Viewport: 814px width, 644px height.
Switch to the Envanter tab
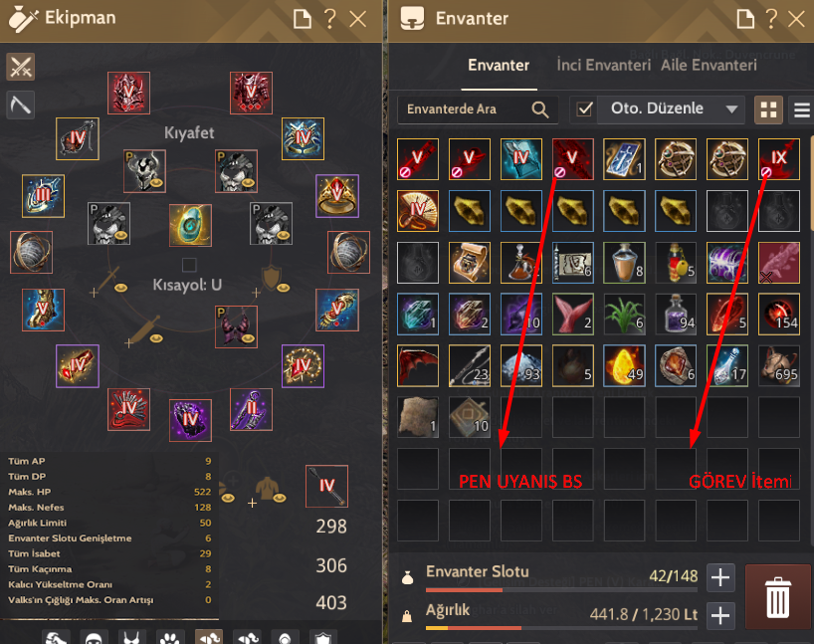tap(499, 65)
